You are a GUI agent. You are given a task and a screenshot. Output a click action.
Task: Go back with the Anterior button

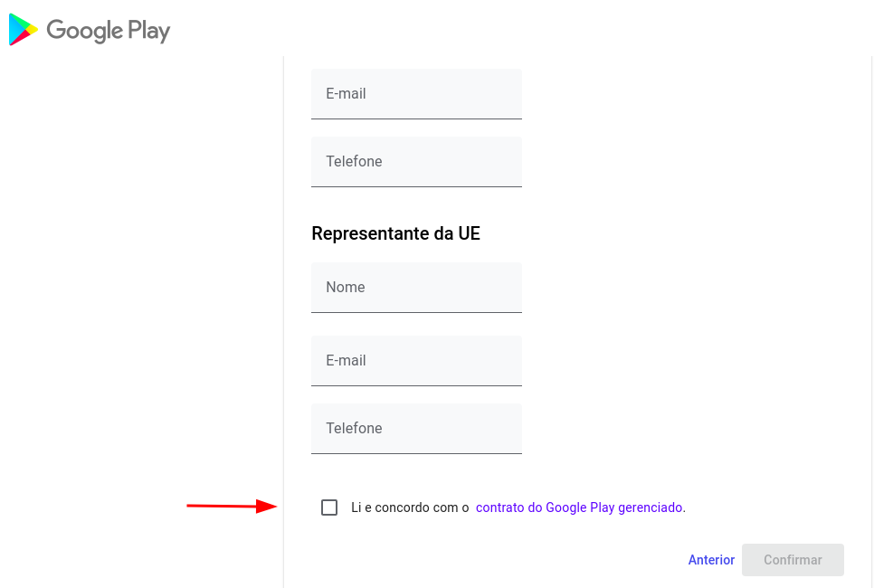coord(711,560)
